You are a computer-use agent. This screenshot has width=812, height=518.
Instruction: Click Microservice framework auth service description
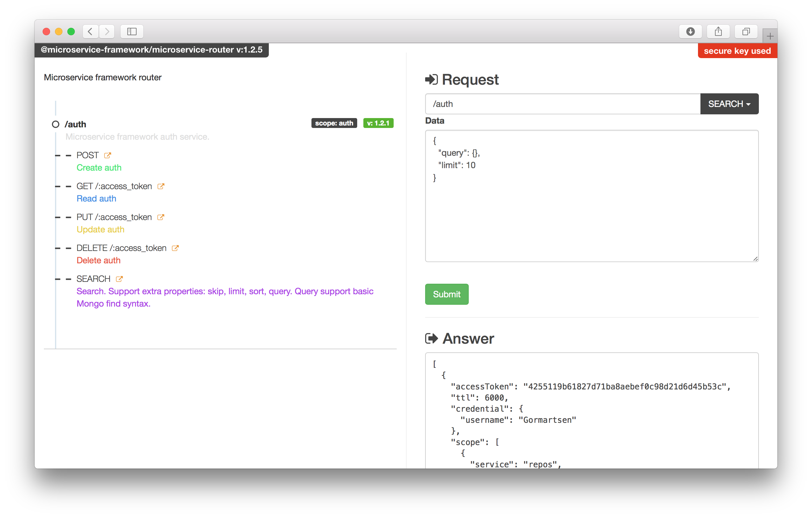click(137, 137)
